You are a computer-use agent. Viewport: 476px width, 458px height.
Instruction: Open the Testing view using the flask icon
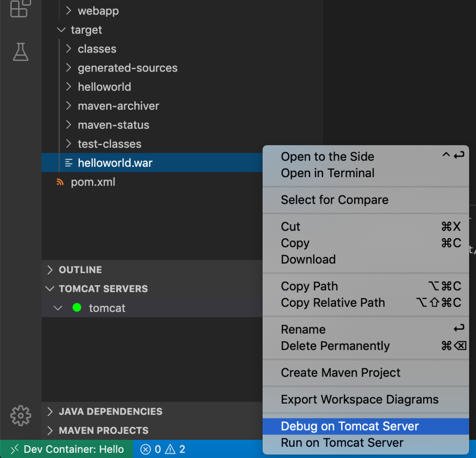(20, 52)
